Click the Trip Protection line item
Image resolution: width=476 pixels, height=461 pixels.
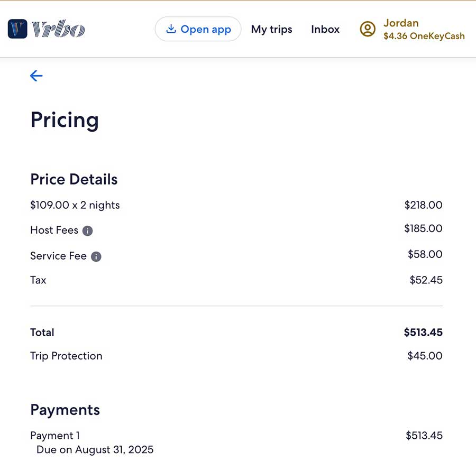pyautogui.click(x=67, y=356)
